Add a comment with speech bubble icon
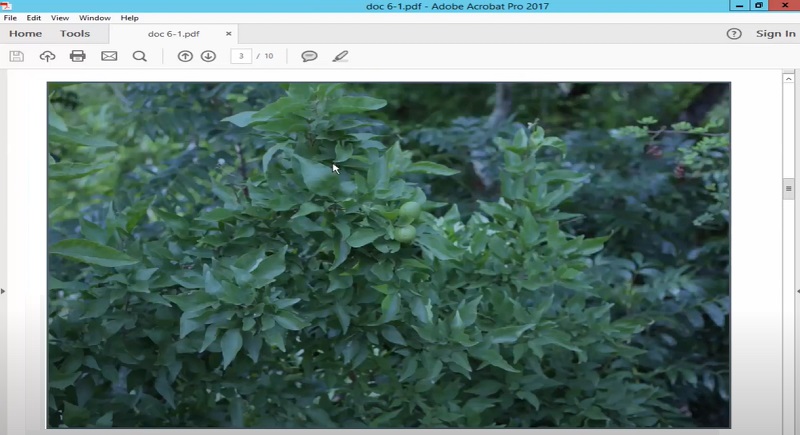This screenshot has height=435, width=800. point(309,56)
